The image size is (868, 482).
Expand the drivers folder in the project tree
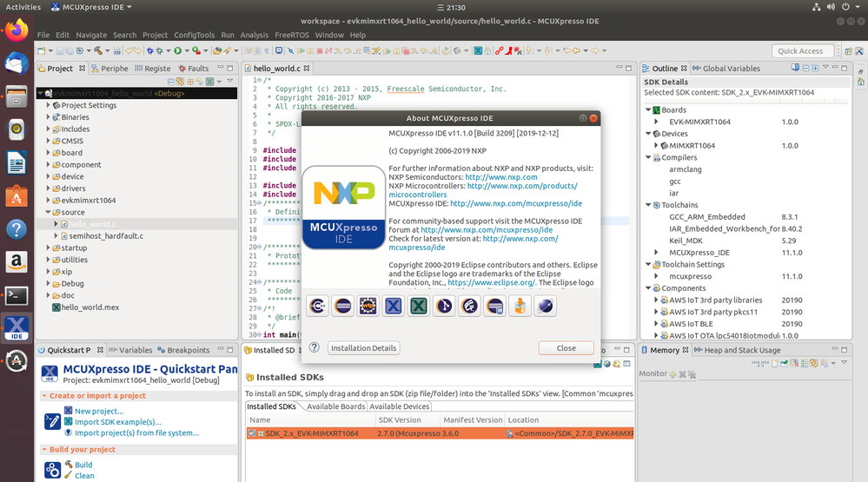48,188
